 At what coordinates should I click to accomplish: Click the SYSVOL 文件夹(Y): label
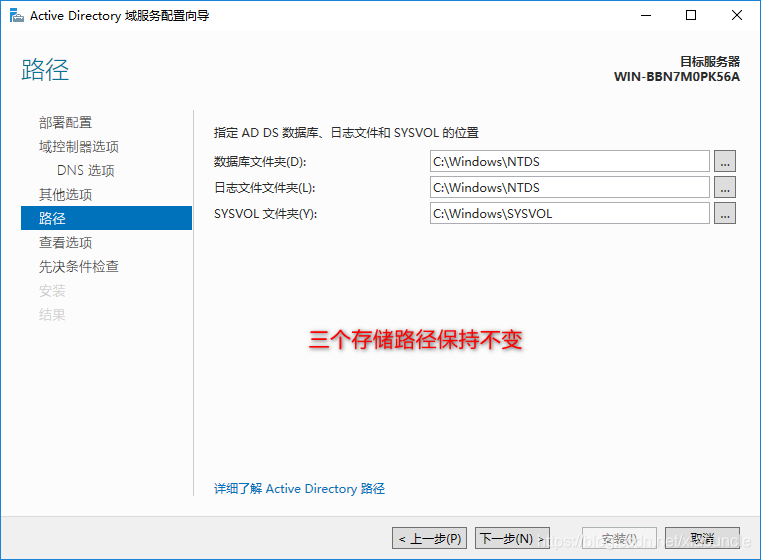pyautogui.click(x=265, y=214)
